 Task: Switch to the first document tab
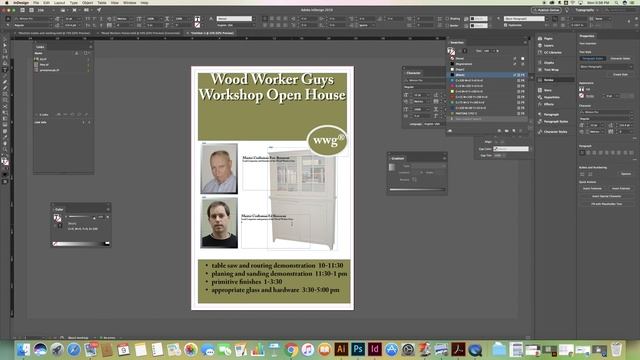click(x=54, y=33)
